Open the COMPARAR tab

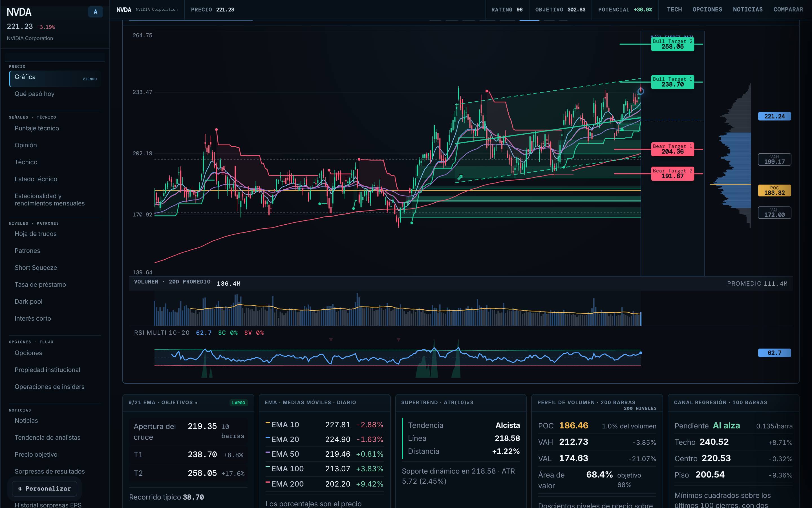click(788, 9)
